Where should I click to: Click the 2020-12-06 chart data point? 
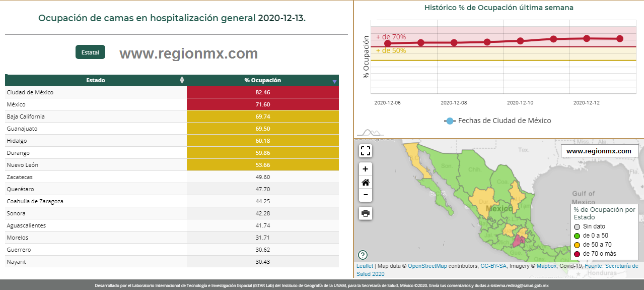pos(388,43)
